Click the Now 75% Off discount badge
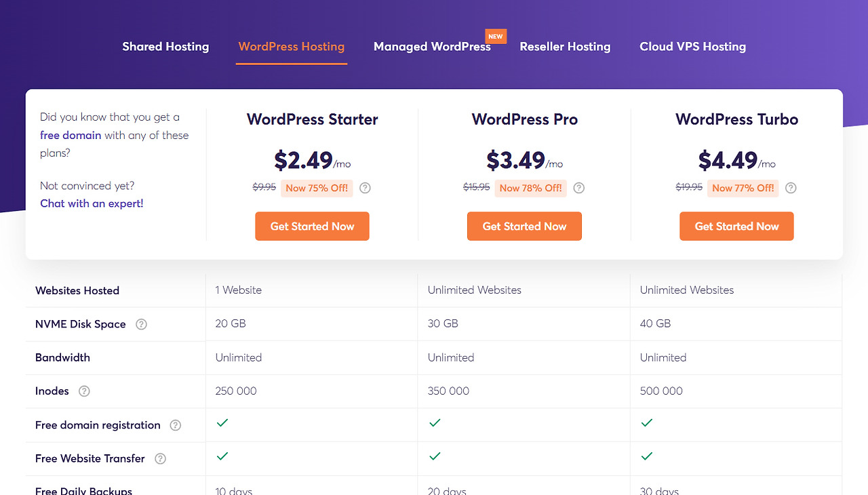The image size is (868, 495). click(317, 188)
